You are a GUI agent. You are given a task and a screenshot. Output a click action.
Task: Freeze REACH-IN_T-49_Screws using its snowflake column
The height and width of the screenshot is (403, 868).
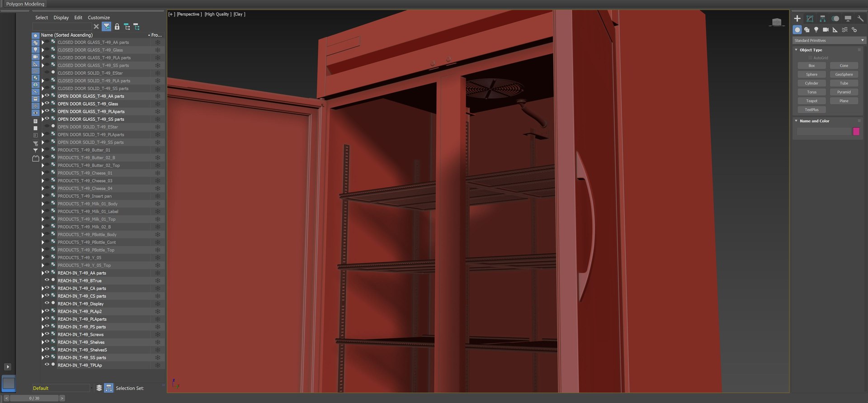158,335
